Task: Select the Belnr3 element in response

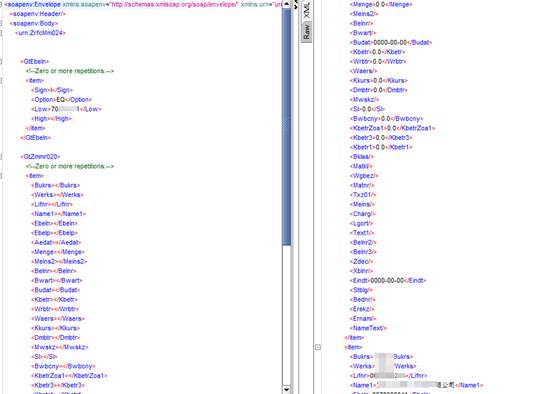Action: (x=363, y=252)
